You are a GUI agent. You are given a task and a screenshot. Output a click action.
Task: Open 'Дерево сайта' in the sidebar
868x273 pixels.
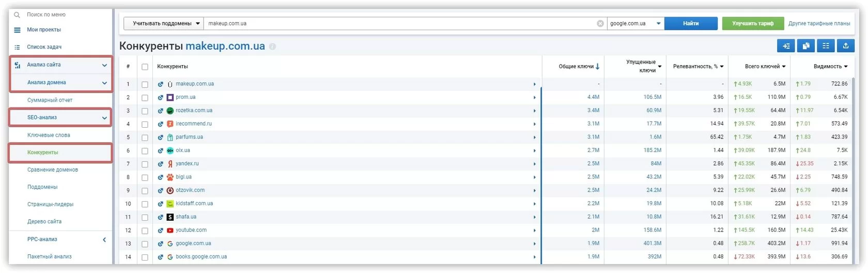pos(44,222)
